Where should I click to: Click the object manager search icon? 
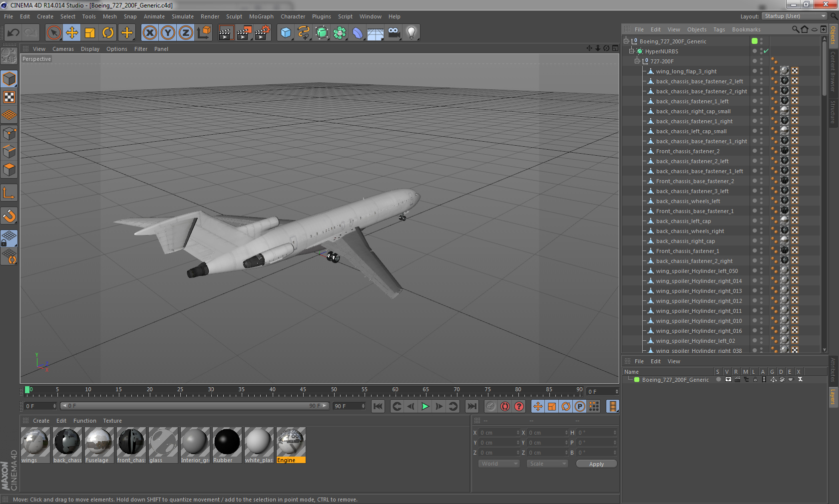[795, 29]
